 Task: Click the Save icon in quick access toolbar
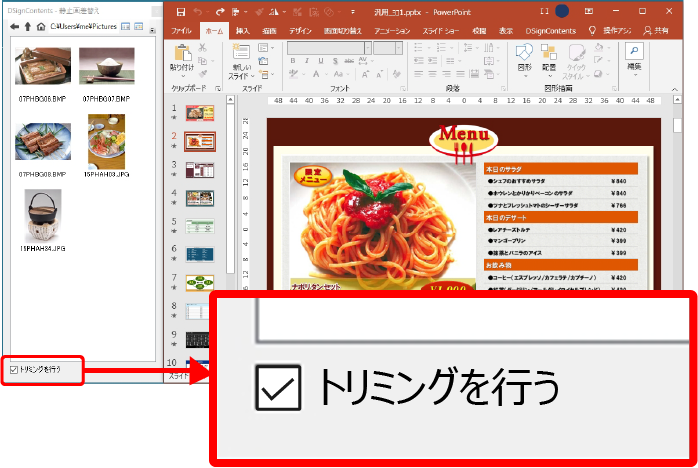(x=181, y=12)
